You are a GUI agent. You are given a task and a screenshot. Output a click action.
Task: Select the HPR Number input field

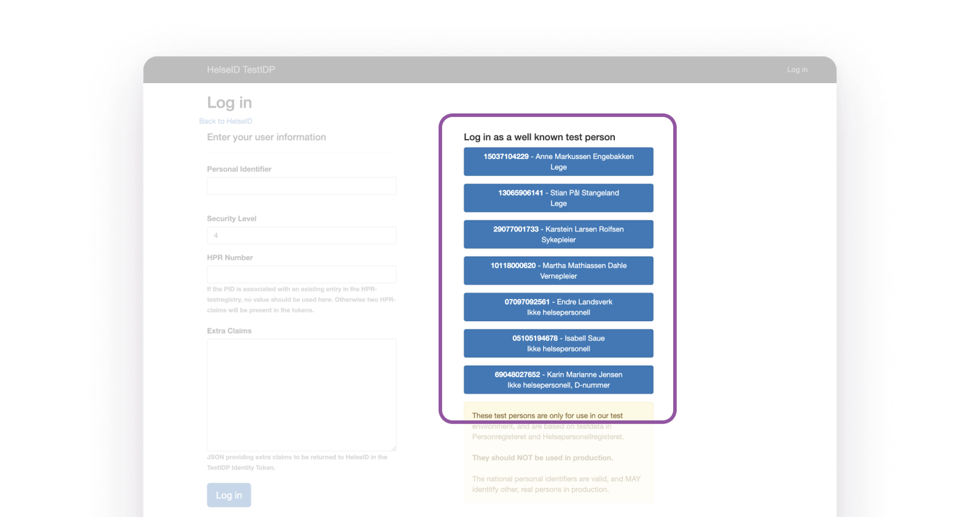302,274
